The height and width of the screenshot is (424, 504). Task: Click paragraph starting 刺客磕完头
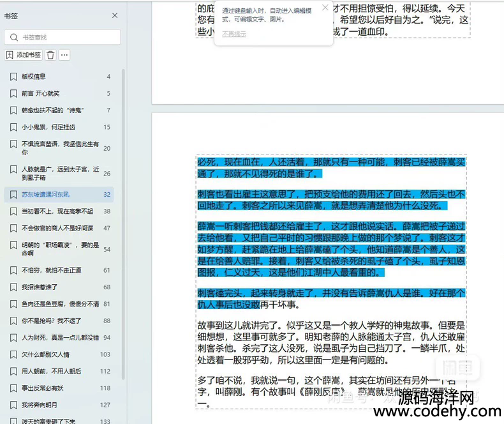point(331,299)
